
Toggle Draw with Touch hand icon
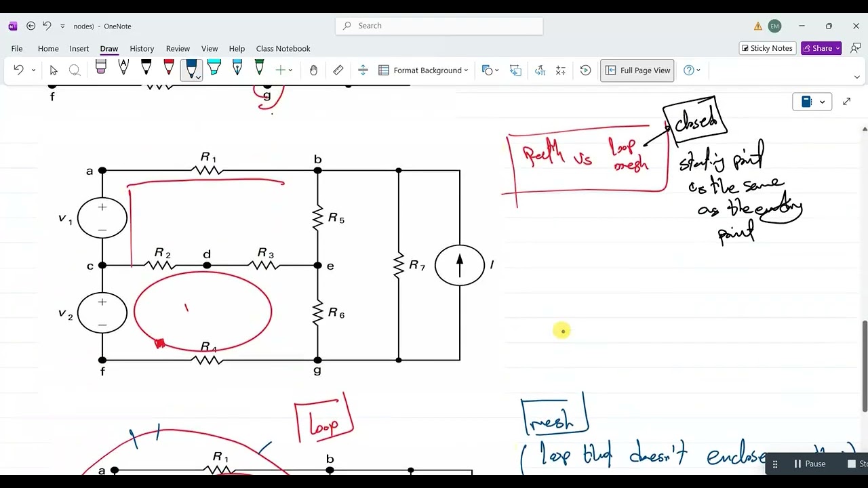point(313,70)
